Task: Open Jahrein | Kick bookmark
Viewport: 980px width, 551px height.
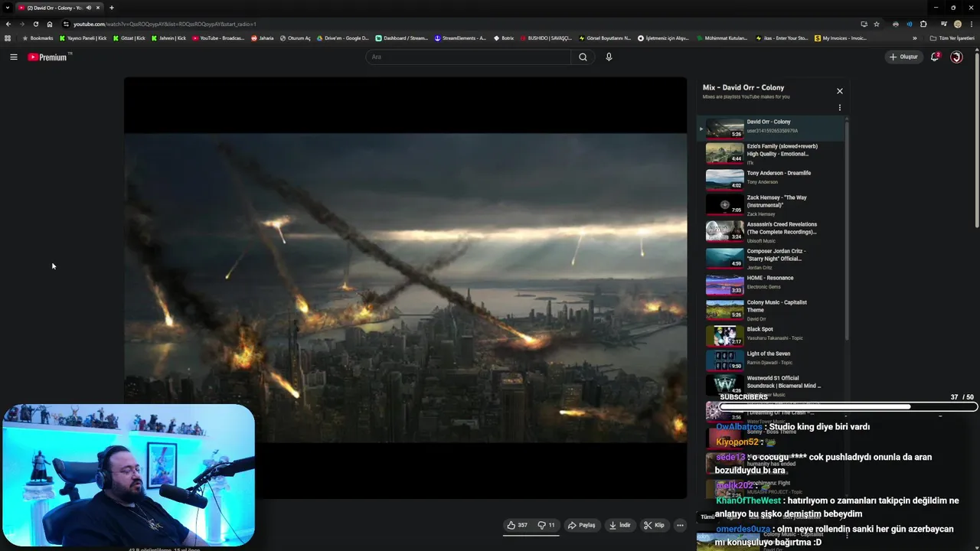Action: tap(168, 37)
